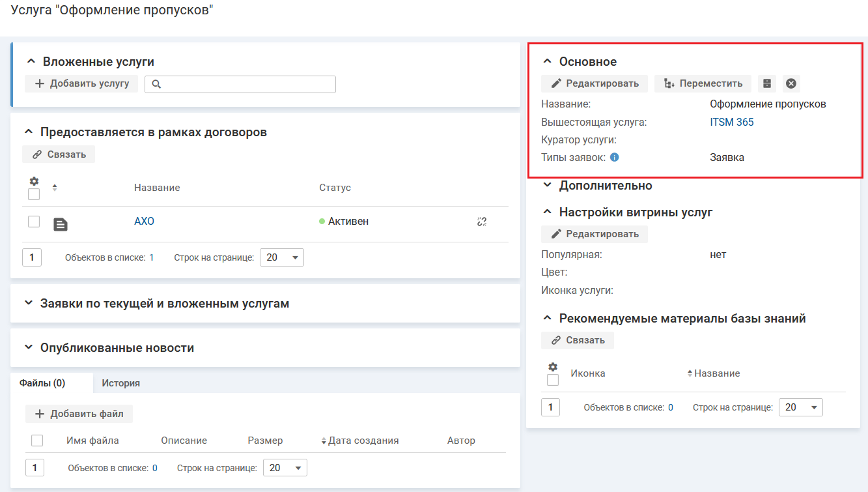Click the search field in Вложенные услуги
Image resolution: width=868 pixels, height=492 pixels.
[240, 84]
